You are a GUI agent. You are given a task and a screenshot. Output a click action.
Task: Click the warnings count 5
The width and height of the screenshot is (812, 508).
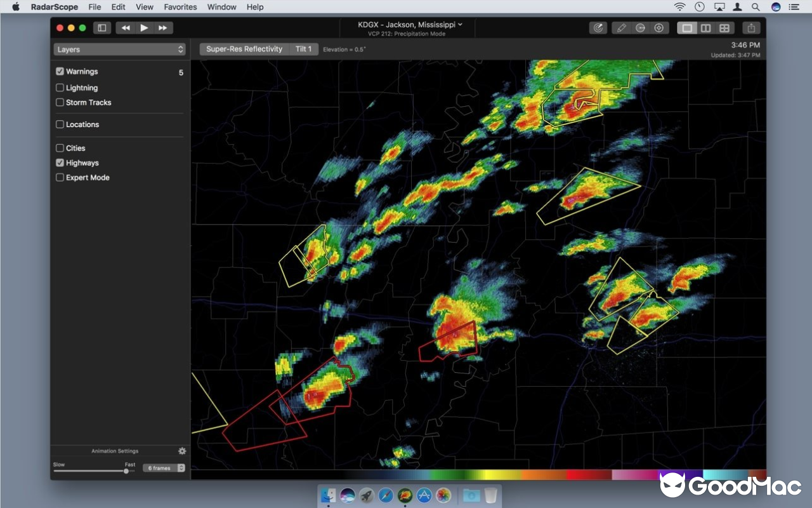tap(181, 72)
